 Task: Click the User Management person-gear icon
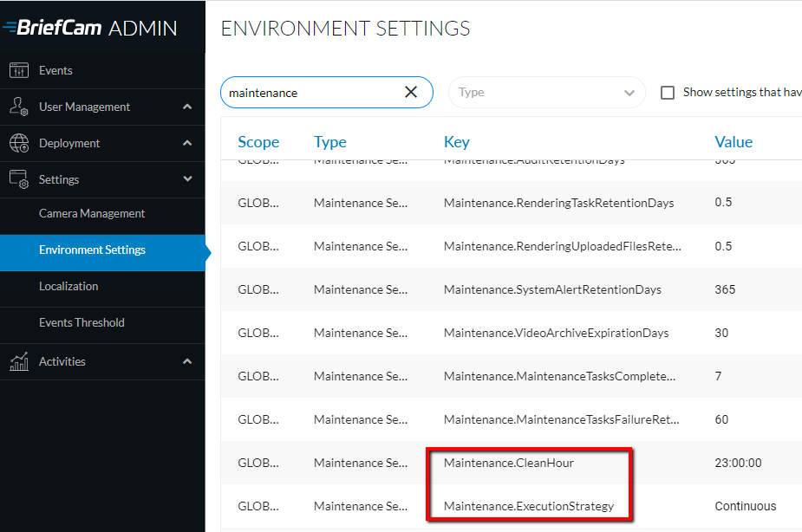point(19,107)
